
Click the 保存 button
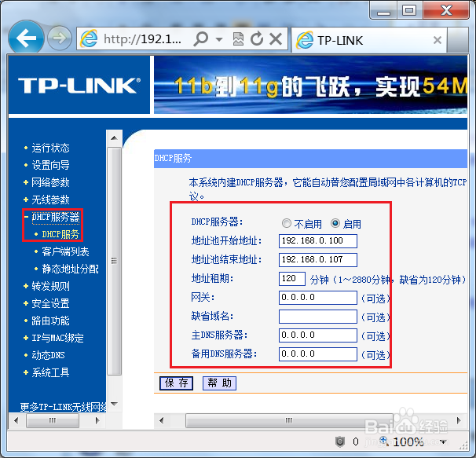click(177, 383)
